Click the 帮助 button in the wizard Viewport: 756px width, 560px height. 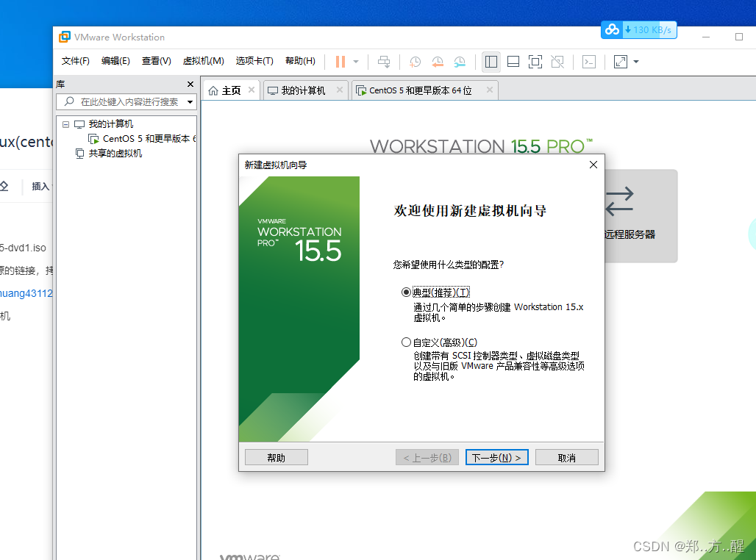click(x=276, y=456)
